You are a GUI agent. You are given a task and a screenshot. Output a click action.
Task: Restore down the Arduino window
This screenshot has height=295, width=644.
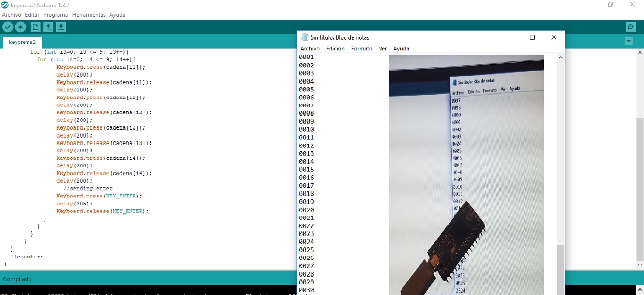click(x=611, y=4)
